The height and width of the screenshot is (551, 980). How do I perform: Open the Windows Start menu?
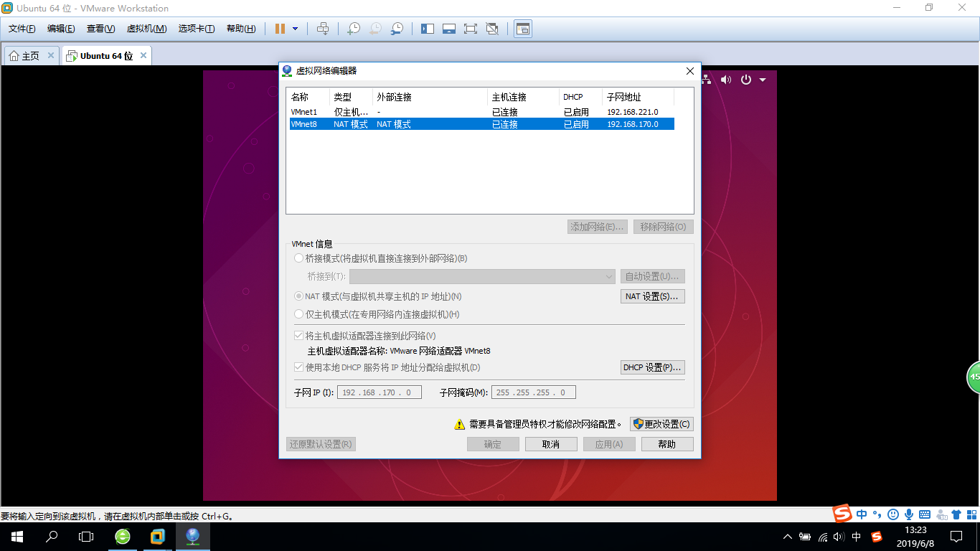click(x=17, y=537)
